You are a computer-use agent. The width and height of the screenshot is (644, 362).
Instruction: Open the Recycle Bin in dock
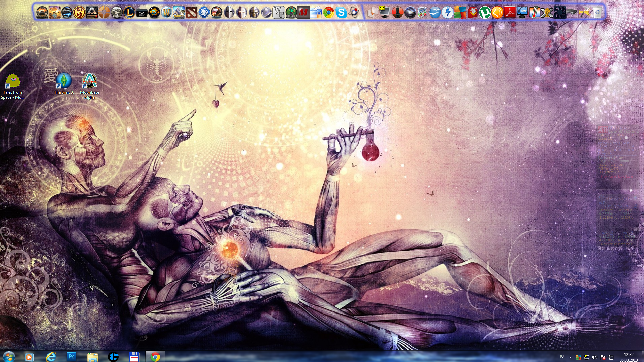pos(597,12)
